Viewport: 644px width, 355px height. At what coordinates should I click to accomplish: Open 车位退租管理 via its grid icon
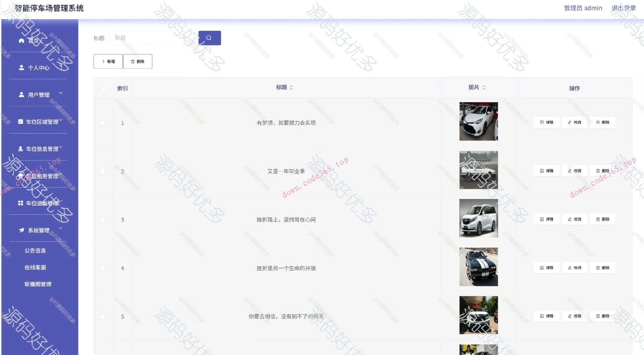(21, 203)
